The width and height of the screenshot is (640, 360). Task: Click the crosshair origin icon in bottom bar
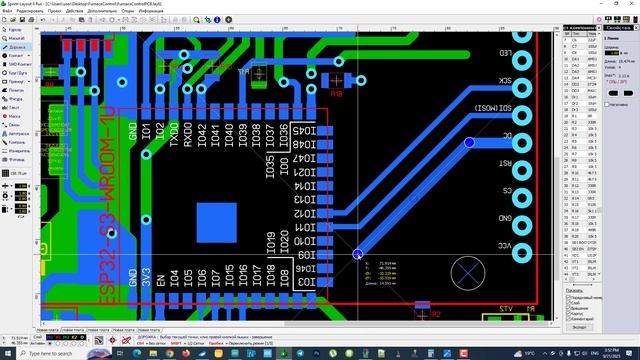(113, 340)
